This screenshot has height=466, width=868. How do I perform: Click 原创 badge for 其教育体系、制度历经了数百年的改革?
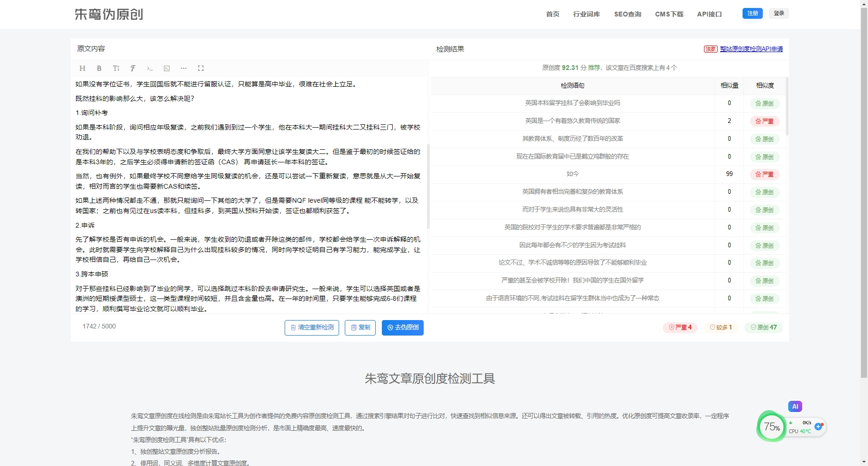click(765, 139)
